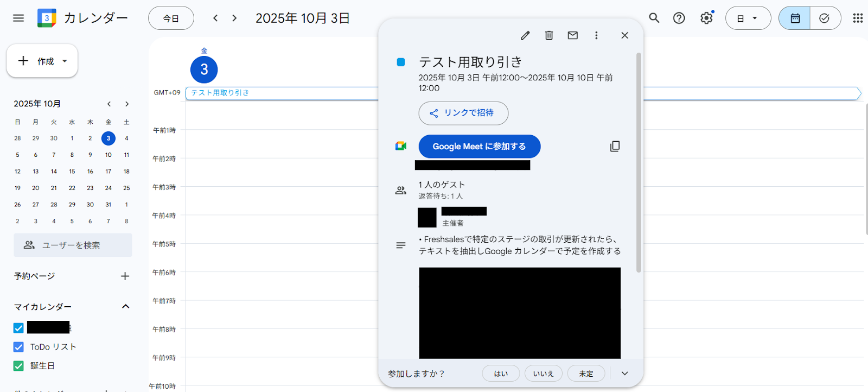Go to the previous day arrow in header

tap(215, 18)
